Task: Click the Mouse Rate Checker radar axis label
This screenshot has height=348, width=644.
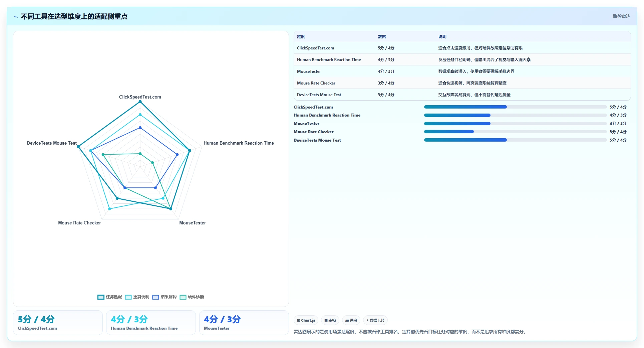Action: 79,223
